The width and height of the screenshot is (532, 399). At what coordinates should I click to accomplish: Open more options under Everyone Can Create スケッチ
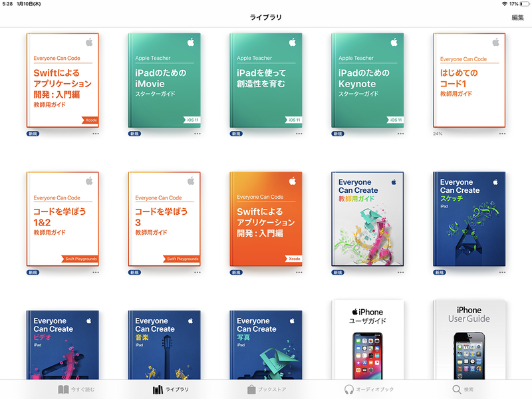[x=502, y=273]
